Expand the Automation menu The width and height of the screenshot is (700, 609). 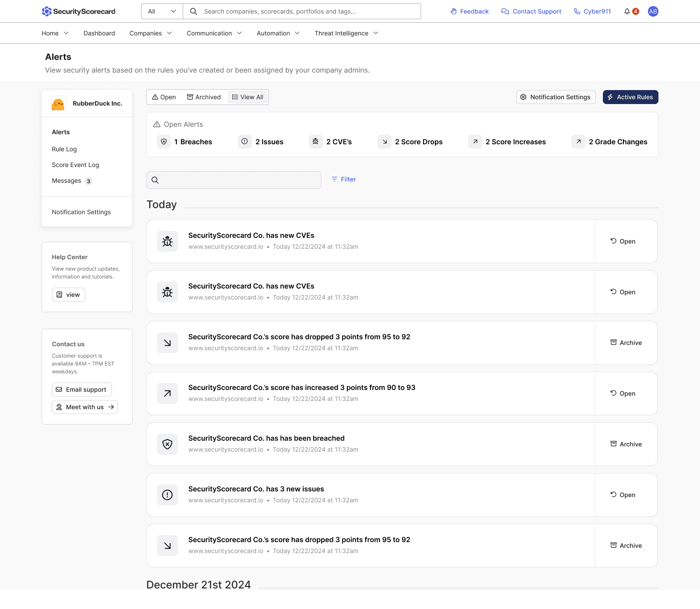coord(278,33)
